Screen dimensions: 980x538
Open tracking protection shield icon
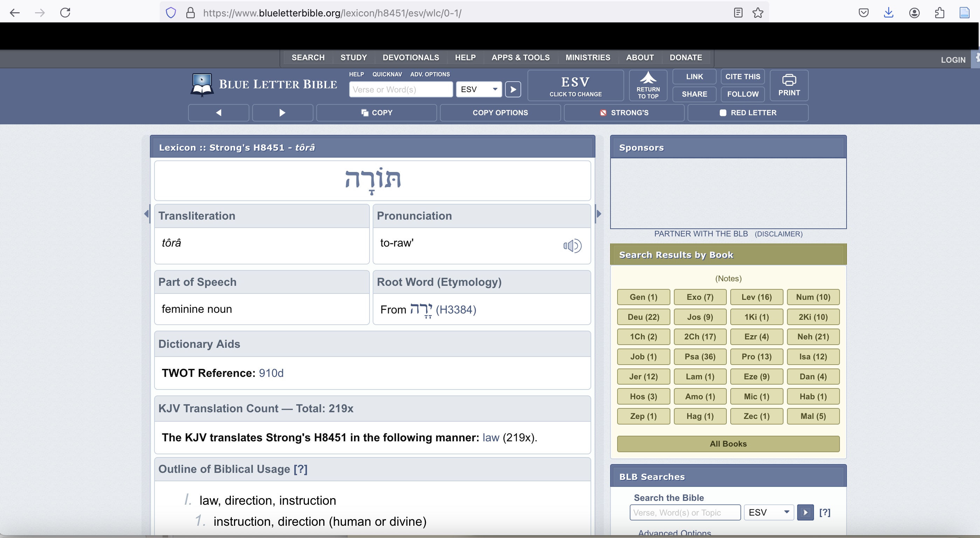click(x=171, y=13)
